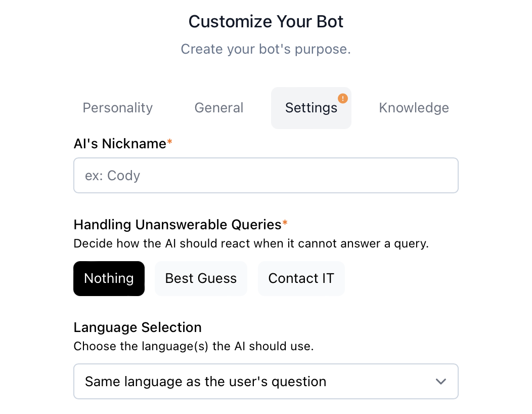Open the Language Selection dropdown
Viewport: 532px width, 414px height.
point(265,382)
